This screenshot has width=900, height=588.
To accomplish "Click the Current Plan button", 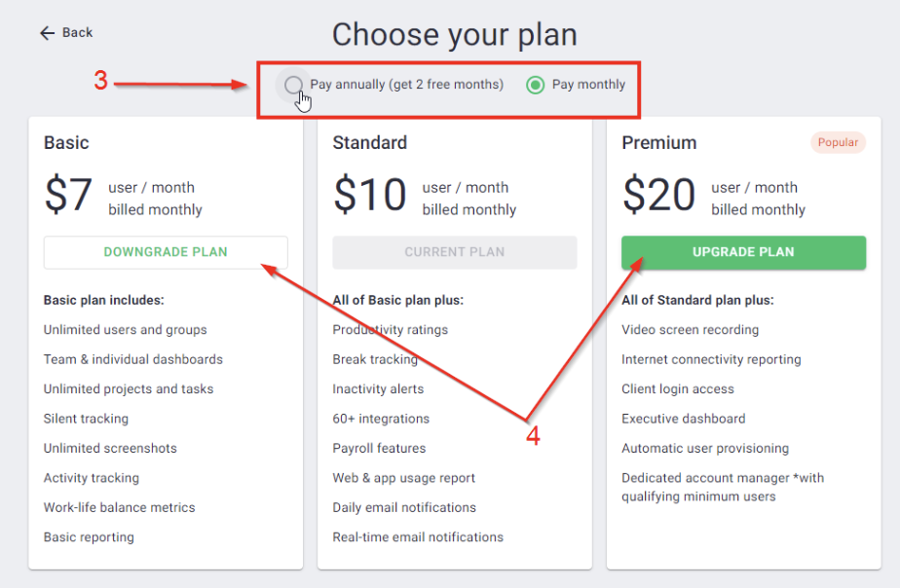I will [454, 253].
